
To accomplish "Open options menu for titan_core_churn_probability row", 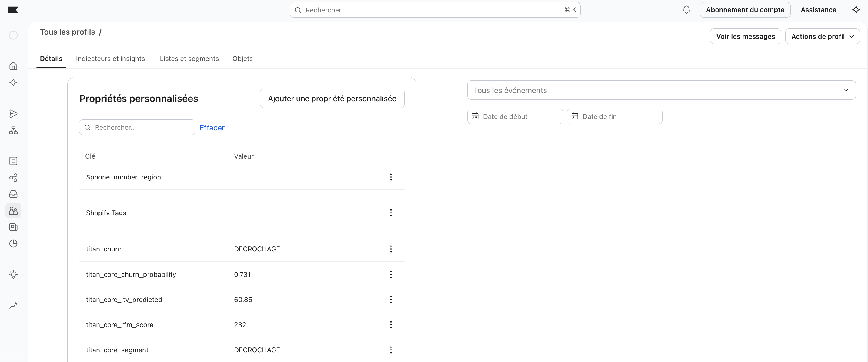I will (391, 274).
